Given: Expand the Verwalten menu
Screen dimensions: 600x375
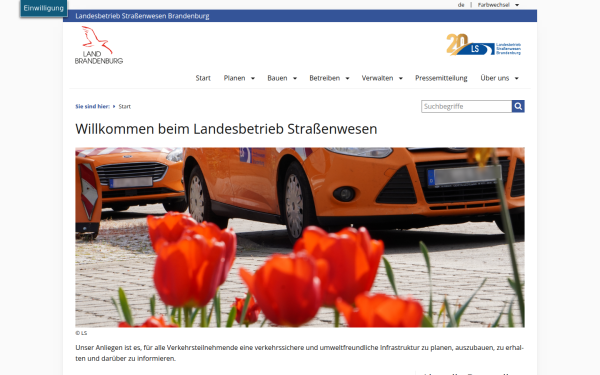Looking at the screenshot, I should (382, 78).
